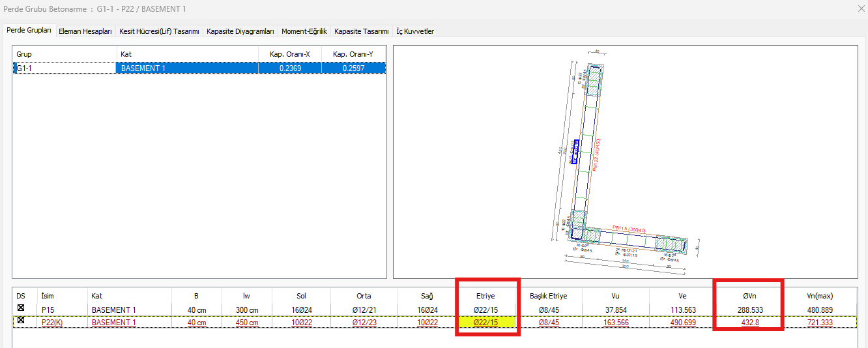This screenshot has width=868, height=348.
Task: Open the Kapasite Tasarımı tab
Action: [x=361, y=31]
